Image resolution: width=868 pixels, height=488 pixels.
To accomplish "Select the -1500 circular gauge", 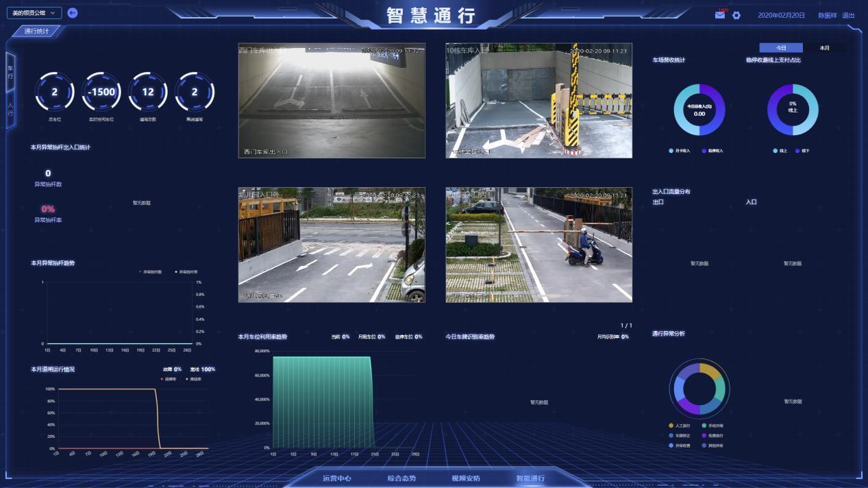I will [x=101, y=92].
